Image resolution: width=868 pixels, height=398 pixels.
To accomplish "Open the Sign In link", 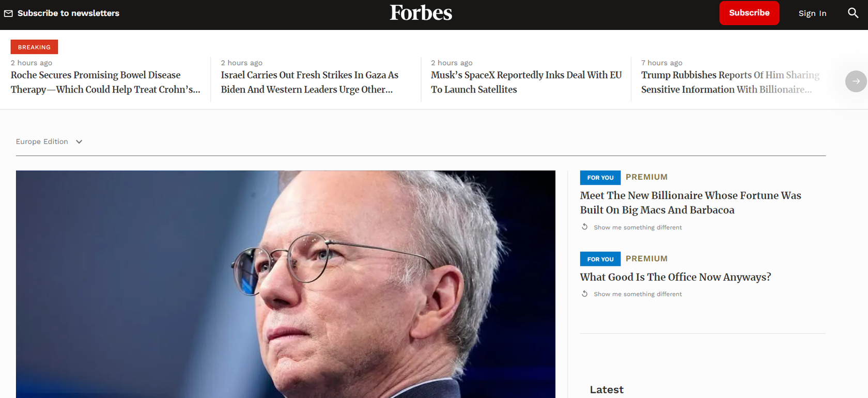I will click(812, 13).
